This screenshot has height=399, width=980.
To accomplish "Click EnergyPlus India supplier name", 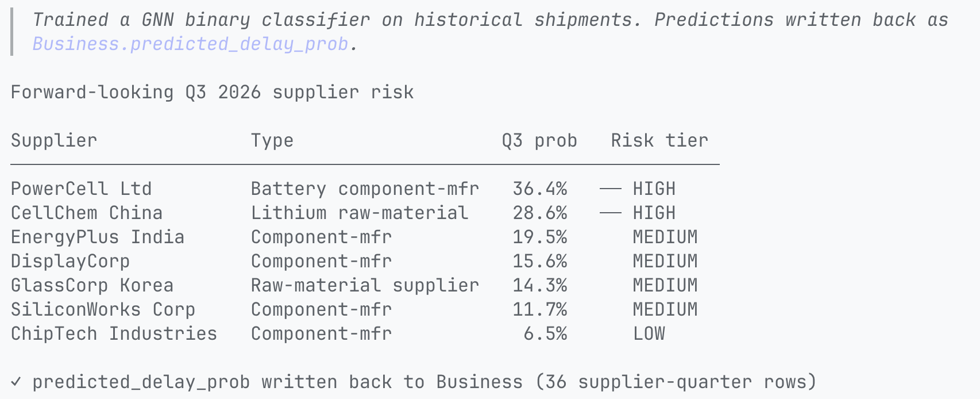I will point(98,237).
